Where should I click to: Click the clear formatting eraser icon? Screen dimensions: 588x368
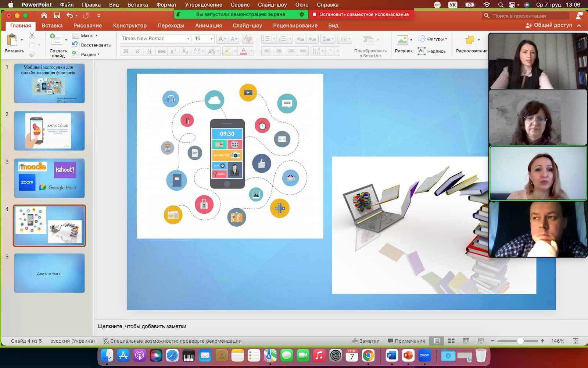click(248, 39)
